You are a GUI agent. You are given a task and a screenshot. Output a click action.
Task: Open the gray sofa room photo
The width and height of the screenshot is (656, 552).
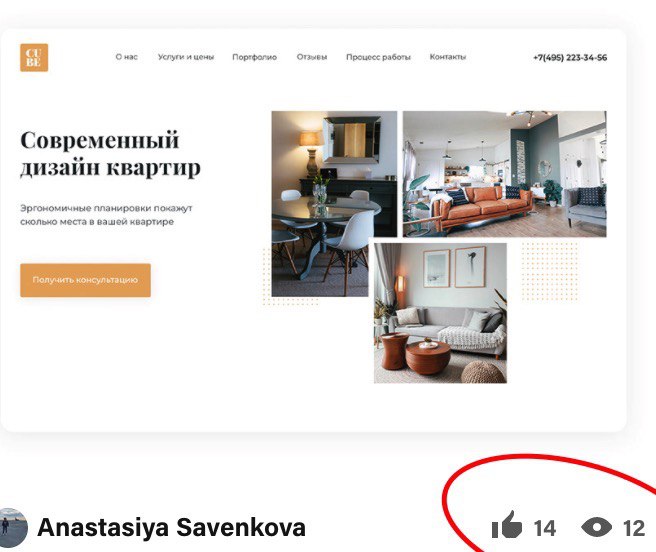pos(440,313)
